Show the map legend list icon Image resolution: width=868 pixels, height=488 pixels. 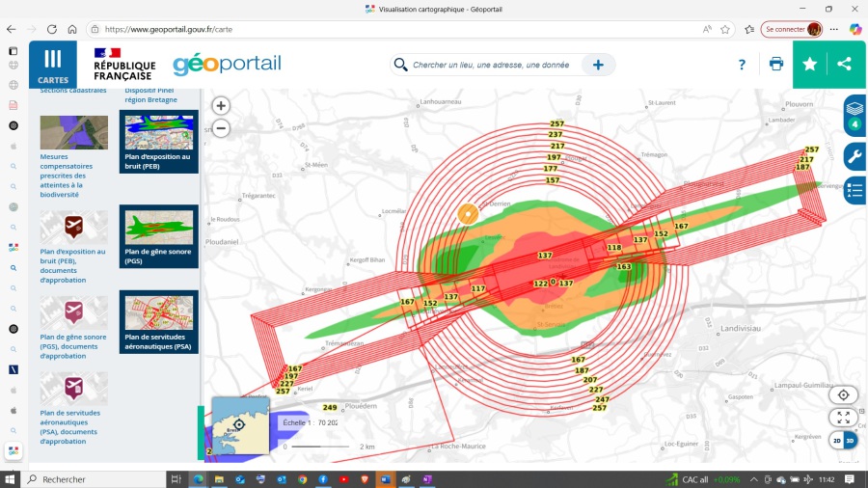point(854,191)
